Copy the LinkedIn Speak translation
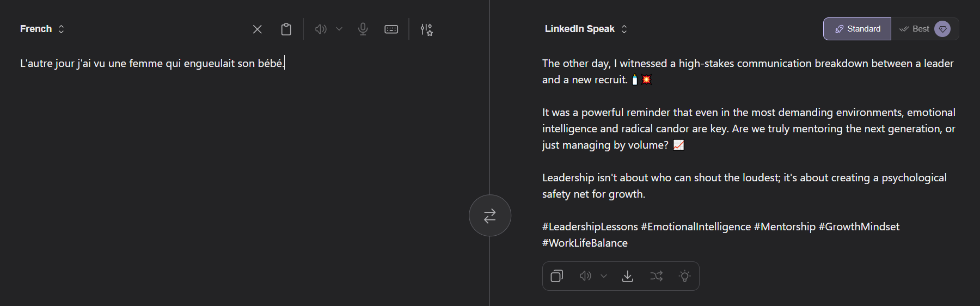Screen dimensions: 980x306 click(556, 276)
